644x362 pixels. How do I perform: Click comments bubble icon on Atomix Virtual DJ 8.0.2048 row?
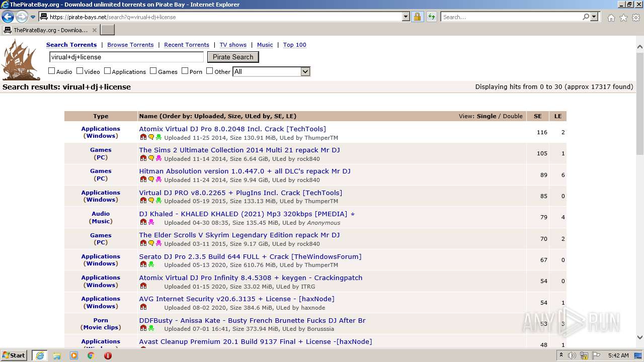pos(151,137)
